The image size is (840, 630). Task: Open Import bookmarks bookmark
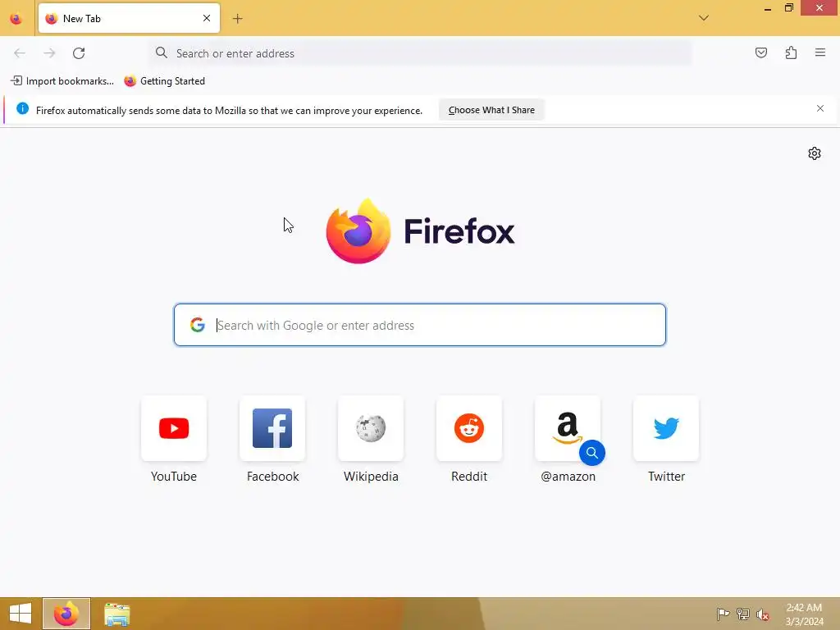(62, 81)
